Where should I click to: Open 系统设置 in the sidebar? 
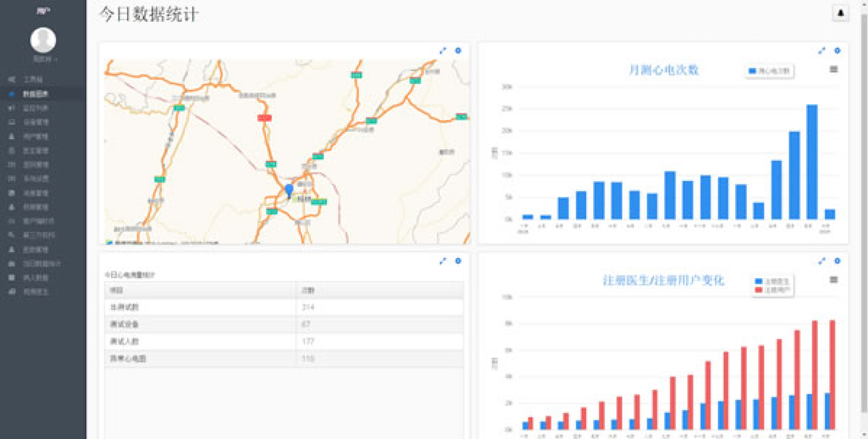point(43,179)
